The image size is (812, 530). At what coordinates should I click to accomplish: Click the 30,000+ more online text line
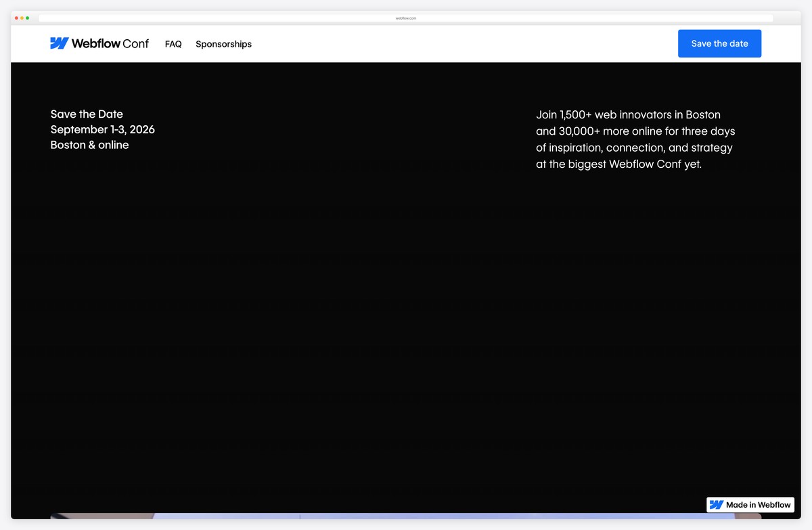tap(635, 131)
